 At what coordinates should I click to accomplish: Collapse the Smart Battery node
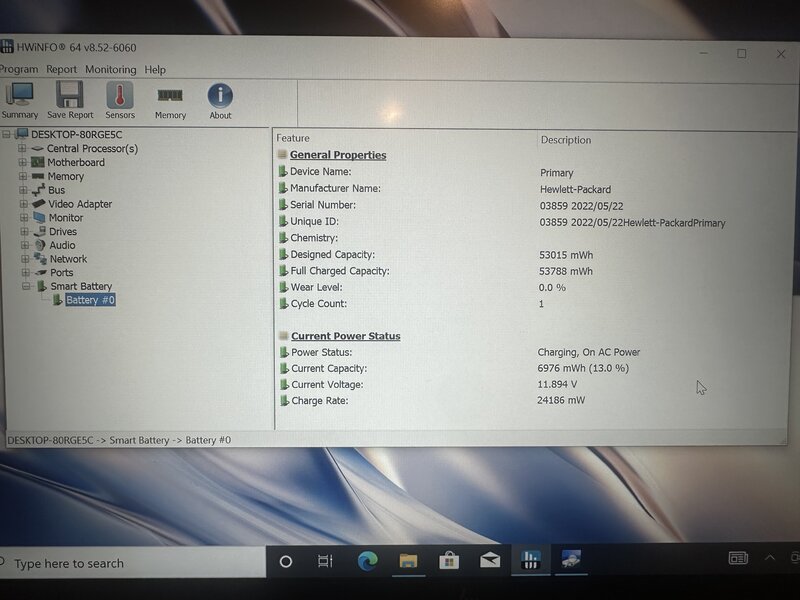click(x=26, y=286)
